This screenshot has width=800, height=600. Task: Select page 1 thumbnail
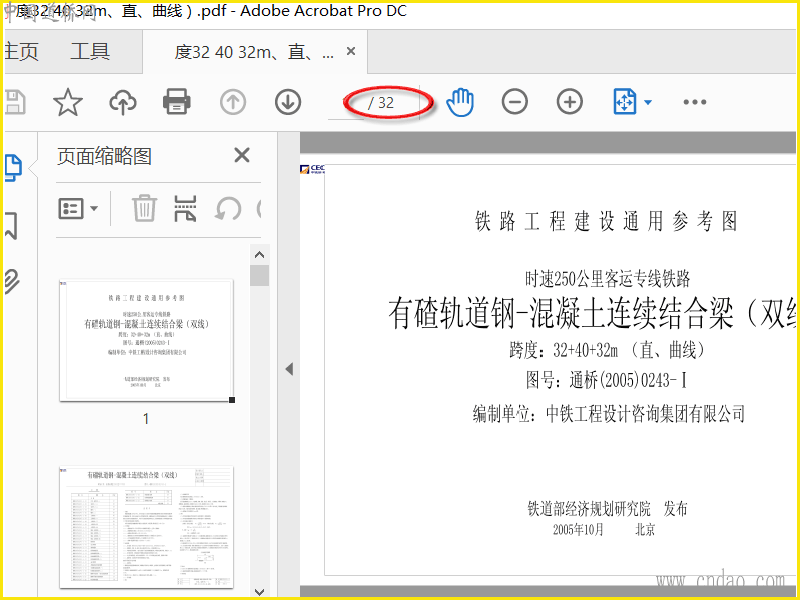click(x=146, y=340)
